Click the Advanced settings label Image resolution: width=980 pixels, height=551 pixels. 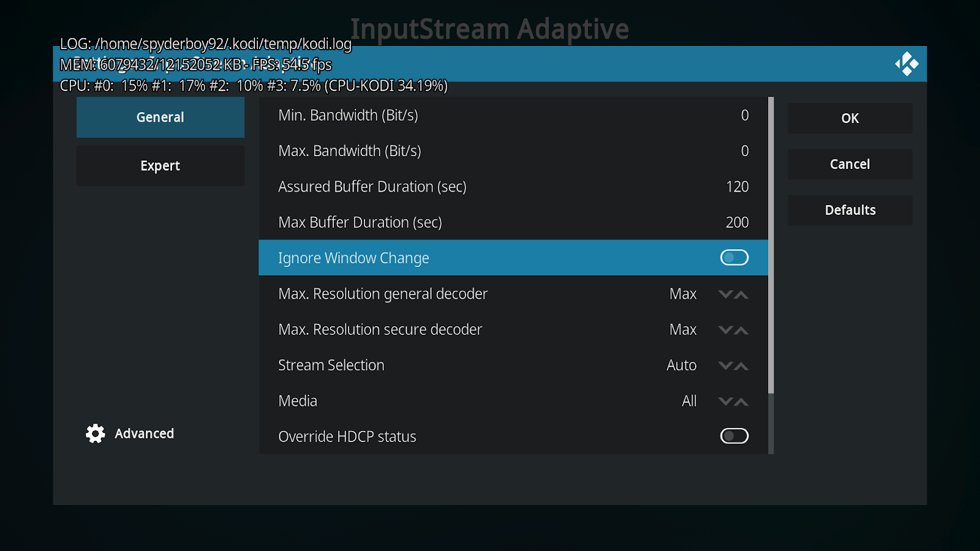tap(144, 433)
